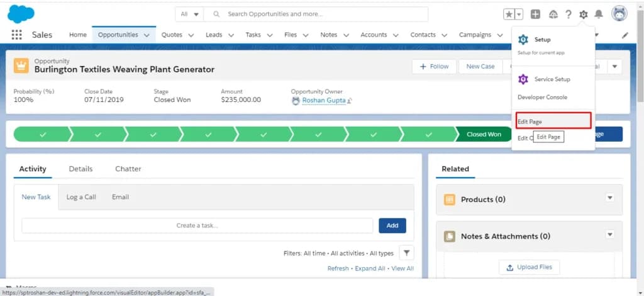Select Service Setup menu item
Screen dimensions: 644x296
(x=553, y=79)
